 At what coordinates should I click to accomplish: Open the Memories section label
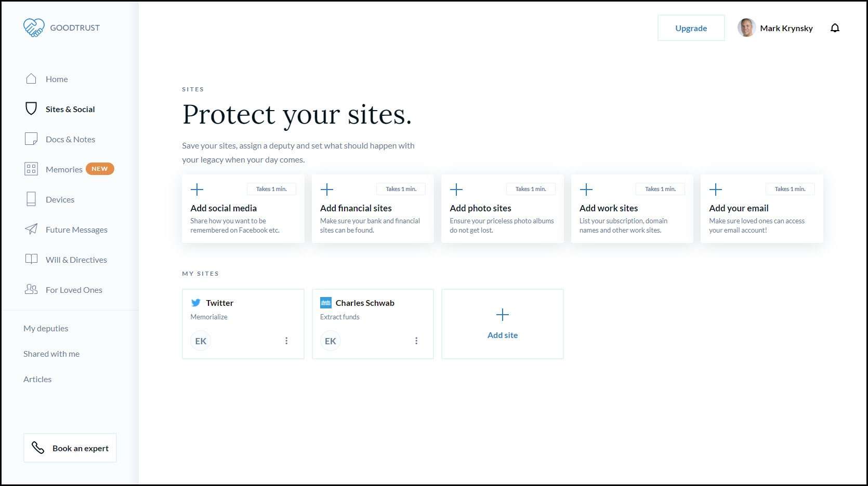(64, 169)
